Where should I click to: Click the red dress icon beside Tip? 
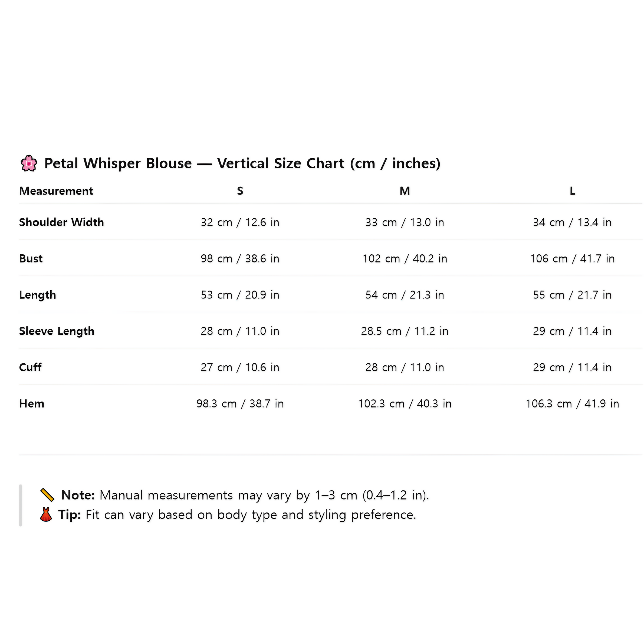tap(46, 515)
